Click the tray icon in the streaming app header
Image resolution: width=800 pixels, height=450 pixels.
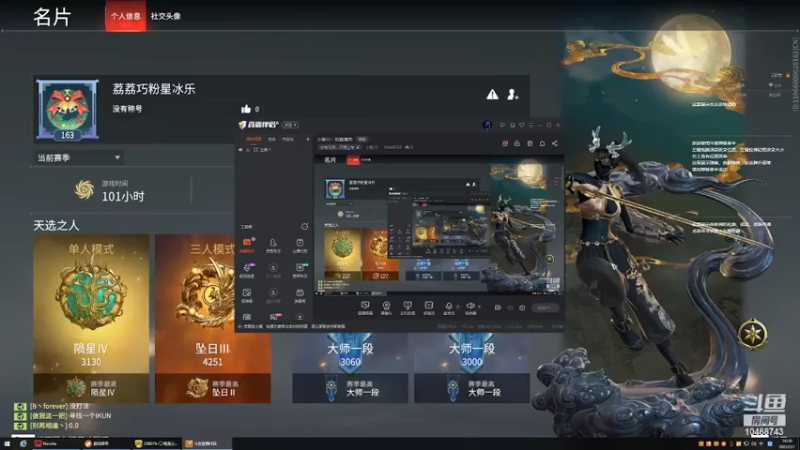click(x=517, y=143)
